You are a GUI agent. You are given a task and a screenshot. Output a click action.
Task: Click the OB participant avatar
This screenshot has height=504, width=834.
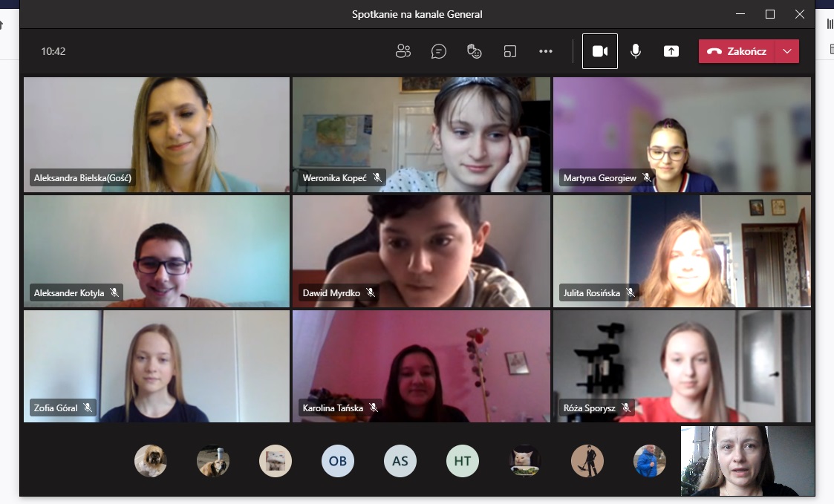click(338, 461)
